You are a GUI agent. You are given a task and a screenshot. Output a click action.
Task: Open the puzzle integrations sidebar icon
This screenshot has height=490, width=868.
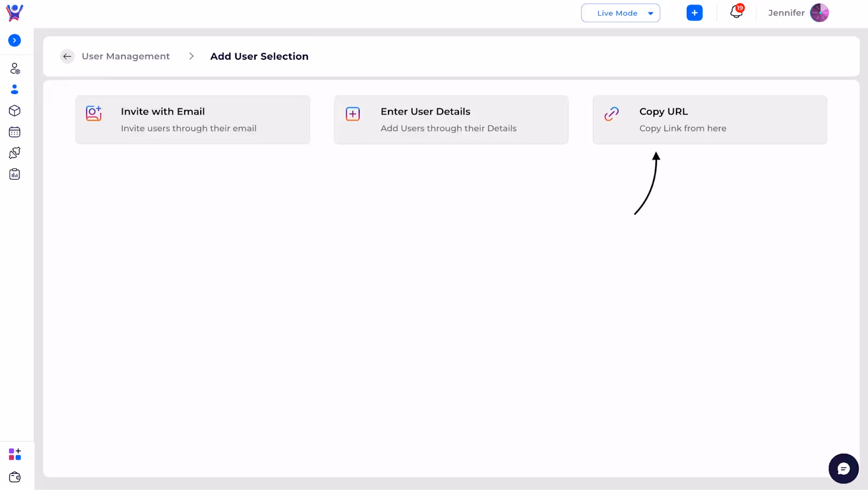click(x=15, y=153)
